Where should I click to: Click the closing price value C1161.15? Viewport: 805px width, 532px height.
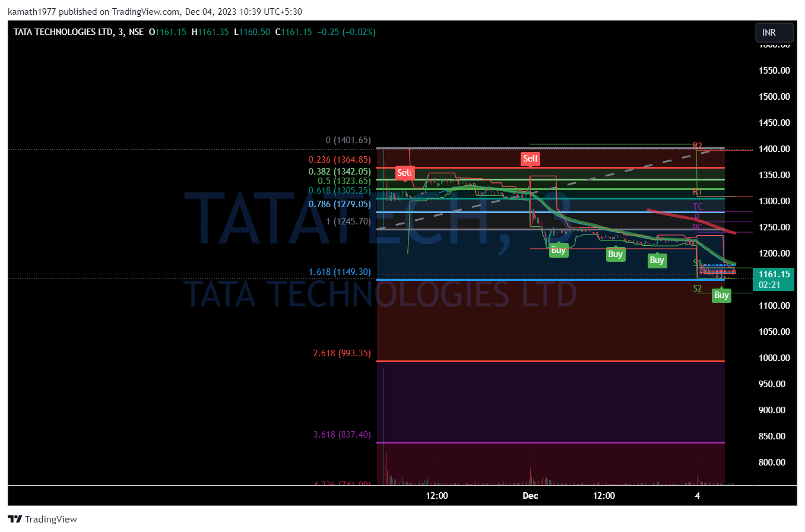(294, 32)
